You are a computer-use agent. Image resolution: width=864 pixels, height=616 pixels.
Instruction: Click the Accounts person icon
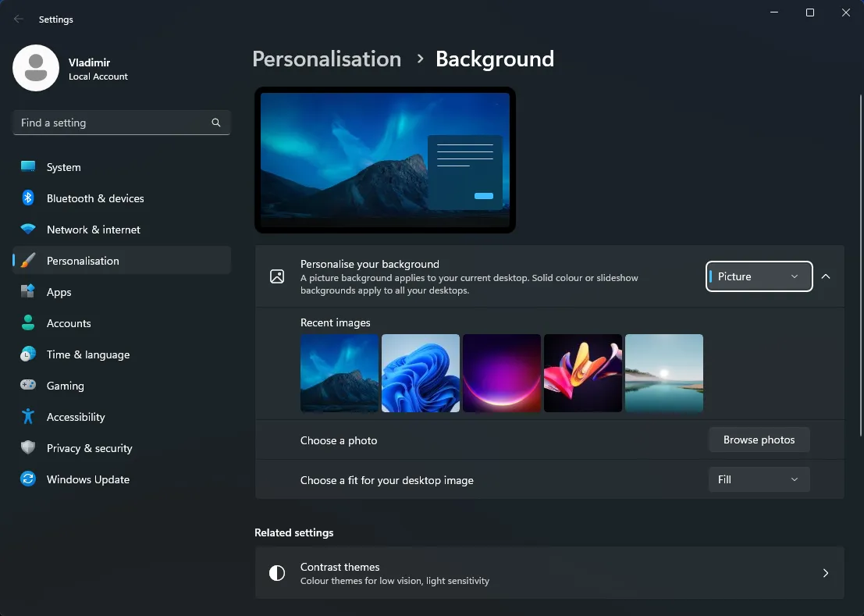pyautogui.click(x=28, y=323)
